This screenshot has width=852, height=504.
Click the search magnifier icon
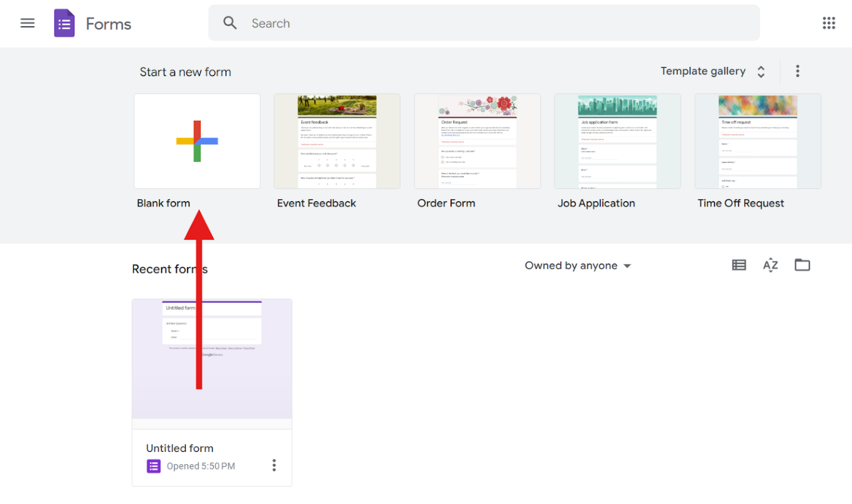(x=230, y=23)
